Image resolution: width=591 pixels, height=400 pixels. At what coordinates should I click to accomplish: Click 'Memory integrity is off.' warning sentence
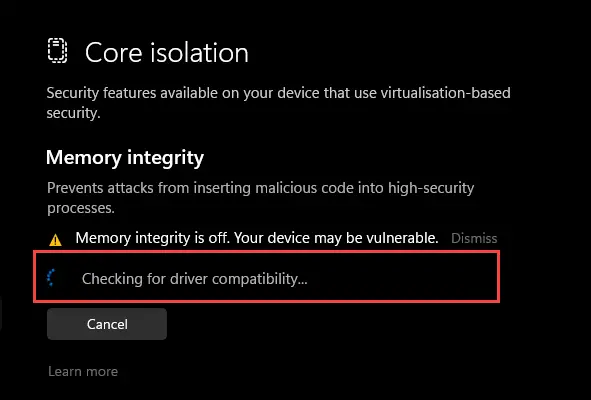pos(153,238)
